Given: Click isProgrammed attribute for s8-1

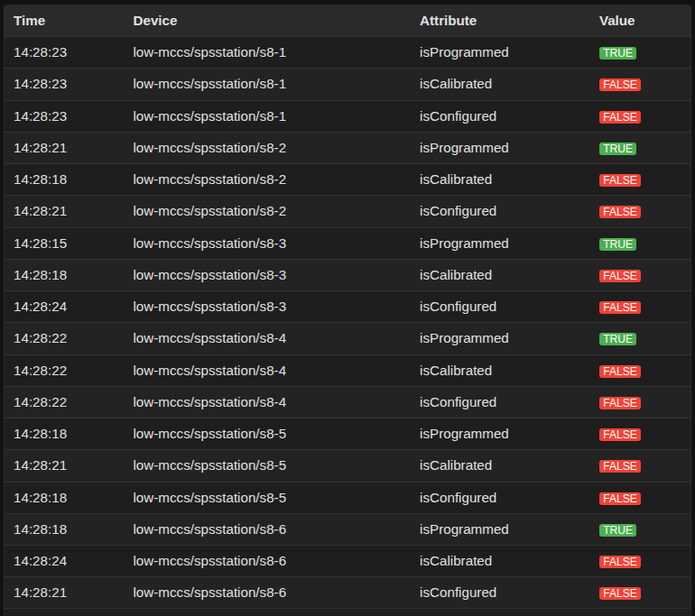Looking at the screenshot, I should click(x=464, y=52).
